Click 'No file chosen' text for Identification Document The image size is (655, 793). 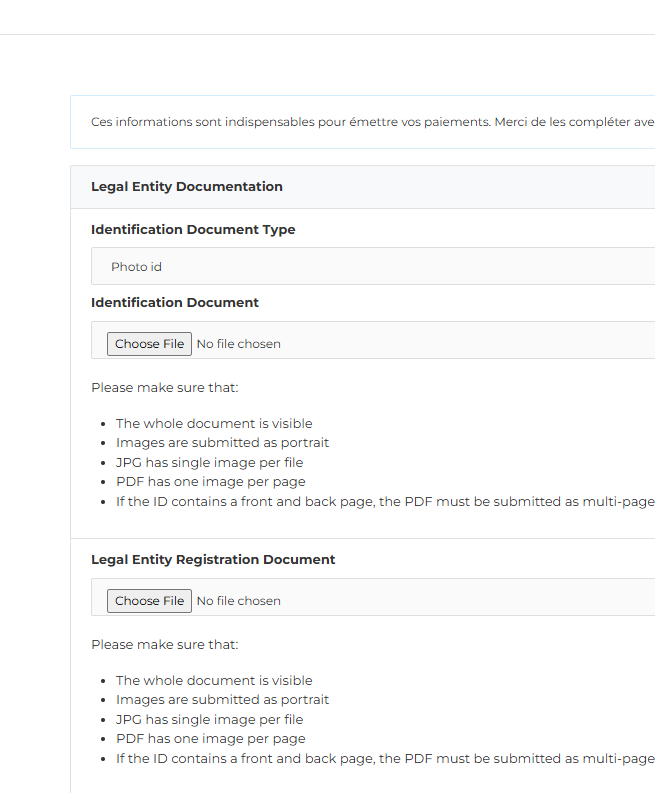[x=238, y=344]
